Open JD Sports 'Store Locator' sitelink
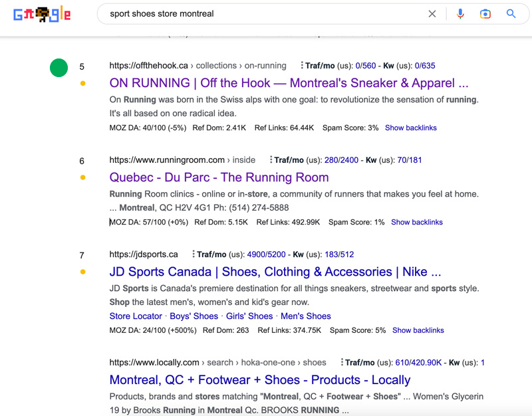The width and height of the screenshot is (532, 416). 136,316
